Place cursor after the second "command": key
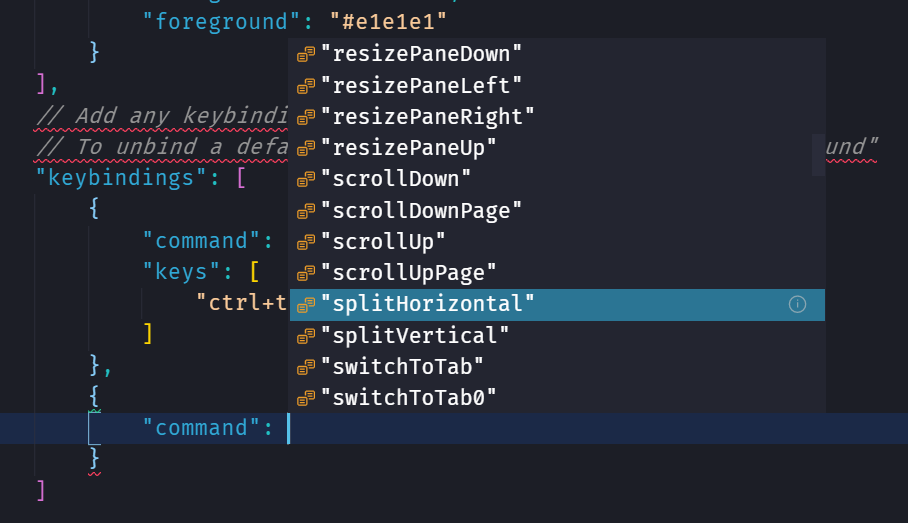The image size is (908, 523). [x=288, y=428]
